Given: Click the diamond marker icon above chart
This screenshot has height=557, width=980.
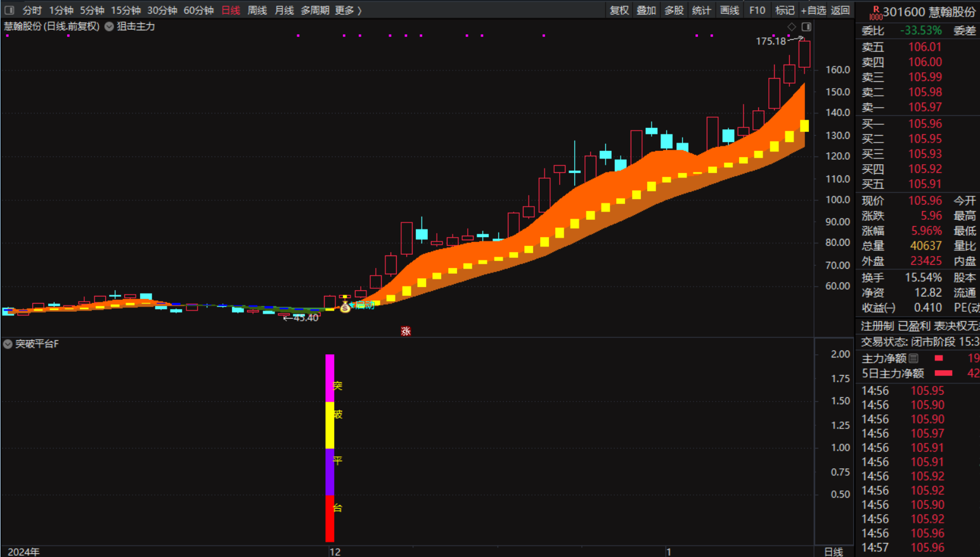Looking at the screenshot, I should (792, 27).
